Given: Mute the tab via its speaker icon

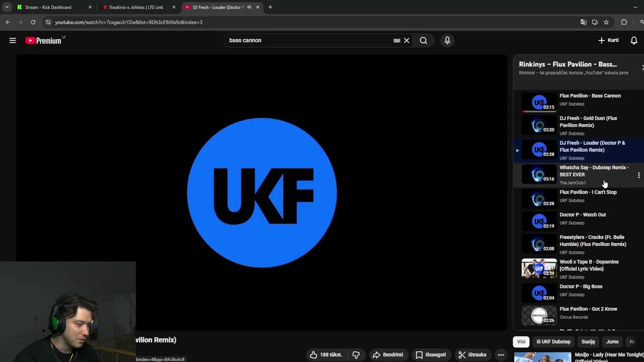Looking at the screenshot, I should 249,7.
